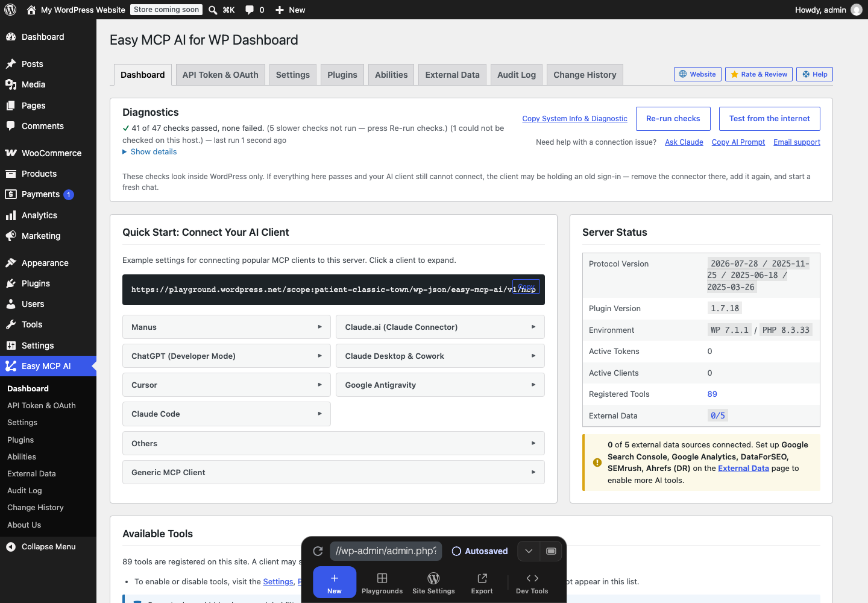Open Users via its person icon
The image size is (868, 603).
tap(11, 304)
